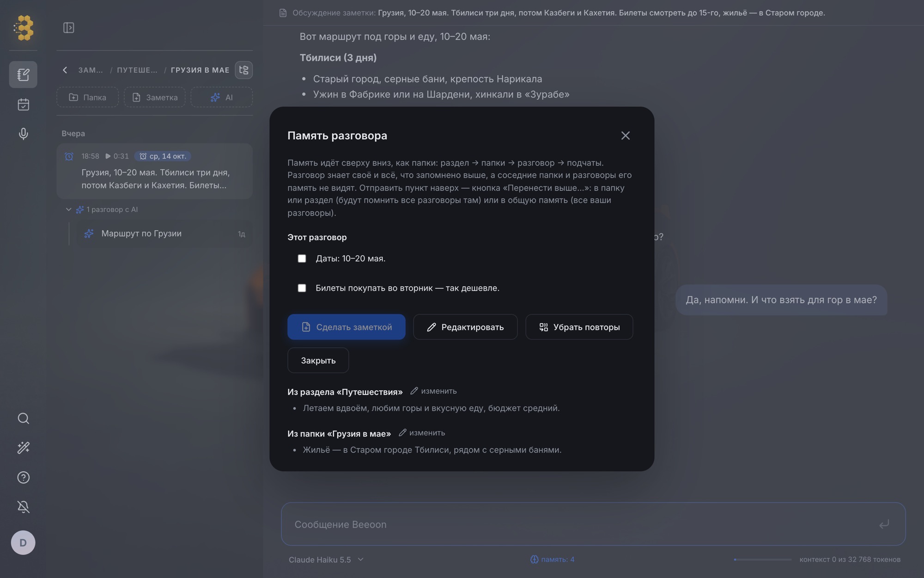Toggle muted notifications bell icon
This screenshot has height=578, width=924.
[23, 507]
